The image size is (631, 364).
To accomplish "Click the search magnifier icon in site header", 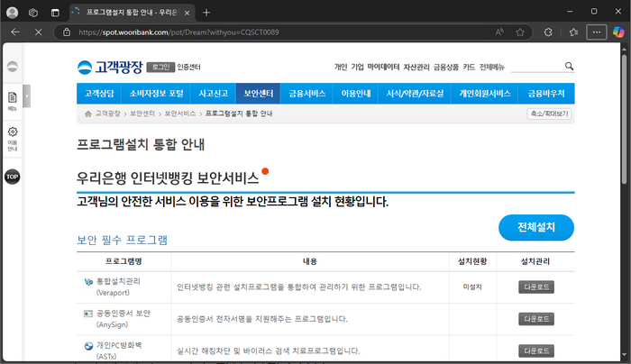I will pyautogui.click(x=569, y=67).
